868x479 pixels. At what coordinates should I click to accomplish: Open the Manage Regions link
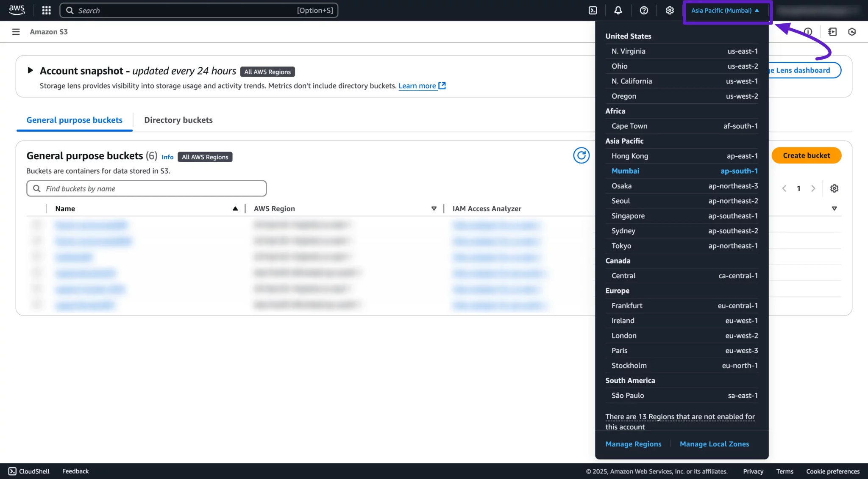[x=633, y=444]
